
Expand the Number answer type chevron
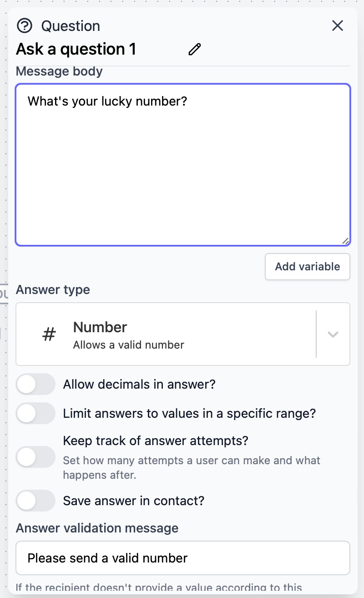coord(333,334)
